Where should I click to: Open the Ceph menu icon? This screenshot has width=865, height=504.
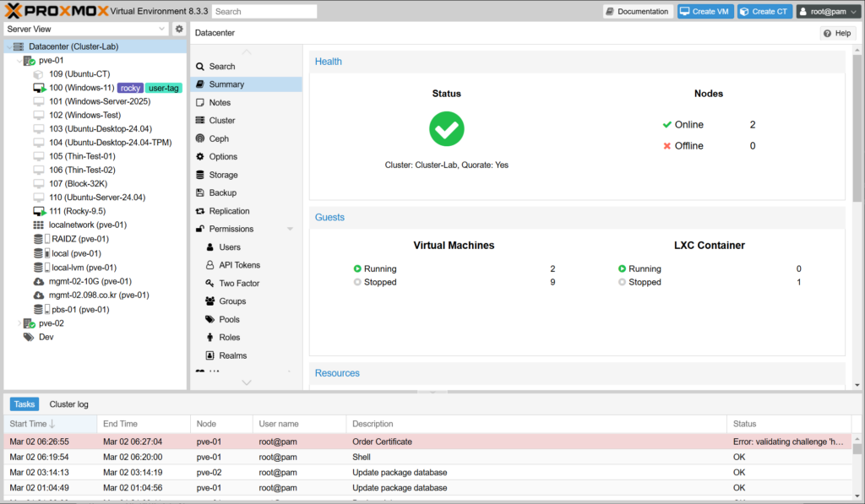pyautogui.click(x=200, y=138)
